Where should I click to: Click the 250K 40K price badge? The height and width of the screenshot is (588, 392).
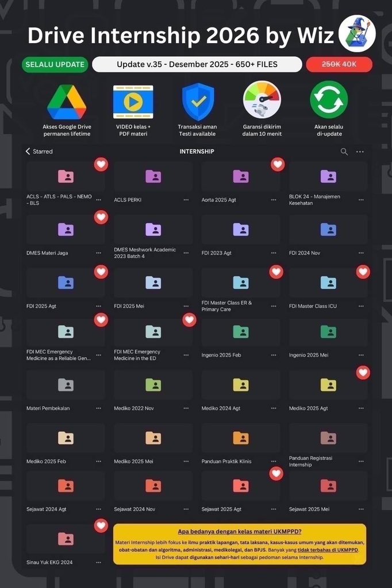point(339,64)
